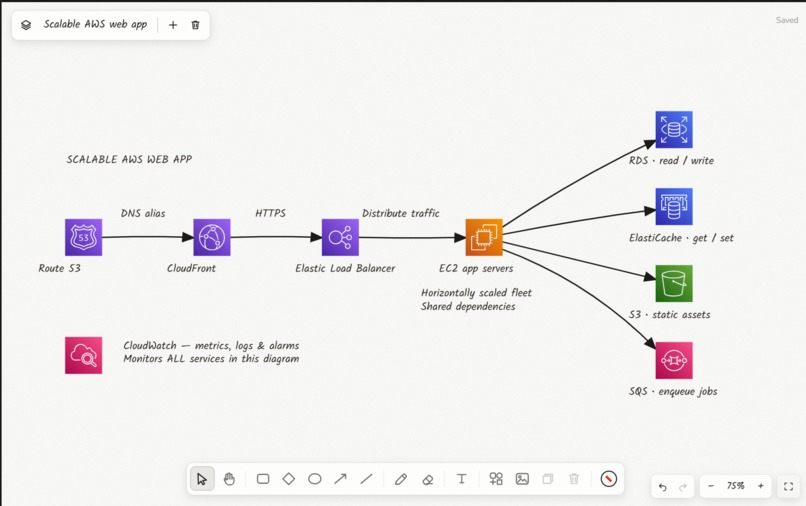Pick the ellipse shape tool
Image resolution: width=806 pixels, height=506 pixels.
pyautogui.click(x=315, y=479)
